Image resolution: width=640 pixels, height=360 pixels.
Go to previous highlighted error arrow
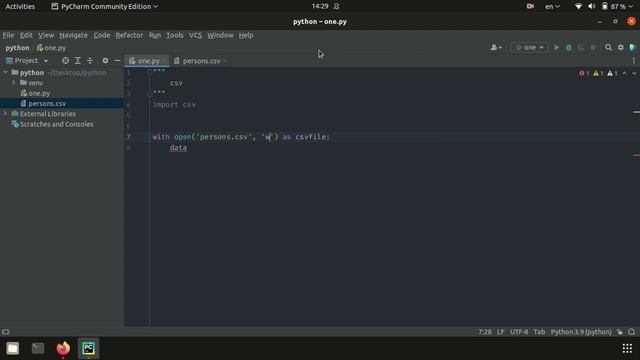[x=624, y=73]
